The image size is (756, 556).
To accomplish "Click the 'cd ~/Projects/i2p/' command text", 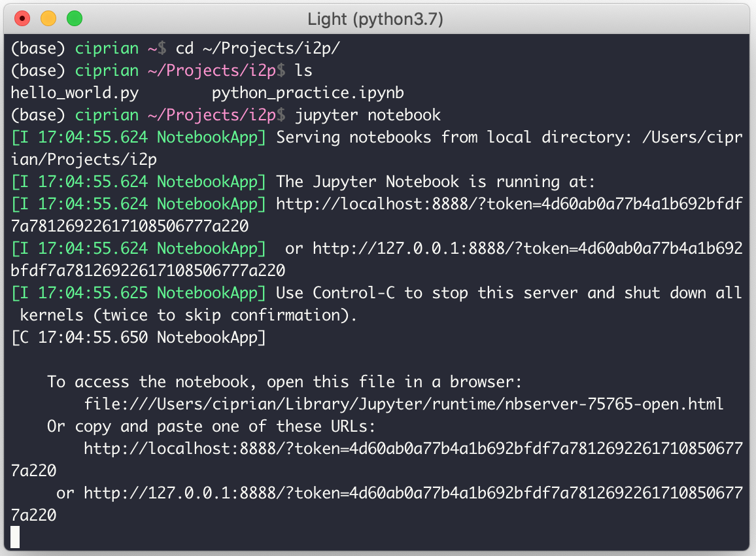I will tap(258, 48).
